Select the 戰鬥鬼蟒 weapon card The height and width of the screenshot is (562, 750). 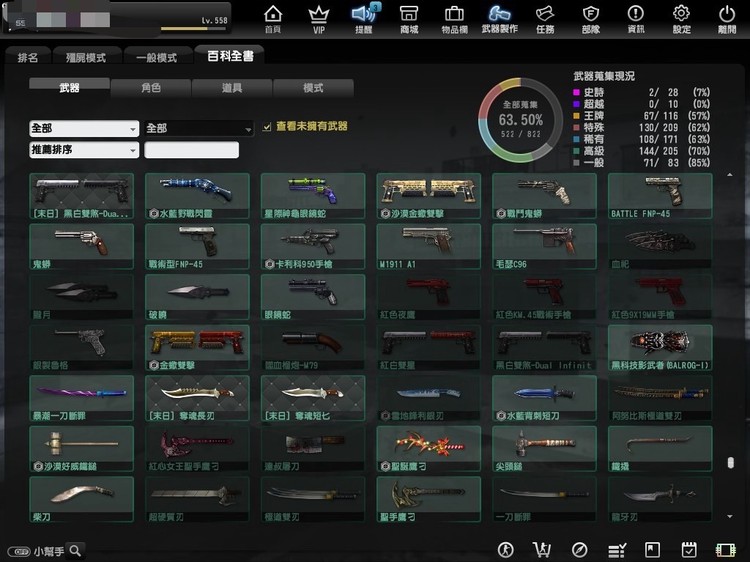[x=544, y=196]
